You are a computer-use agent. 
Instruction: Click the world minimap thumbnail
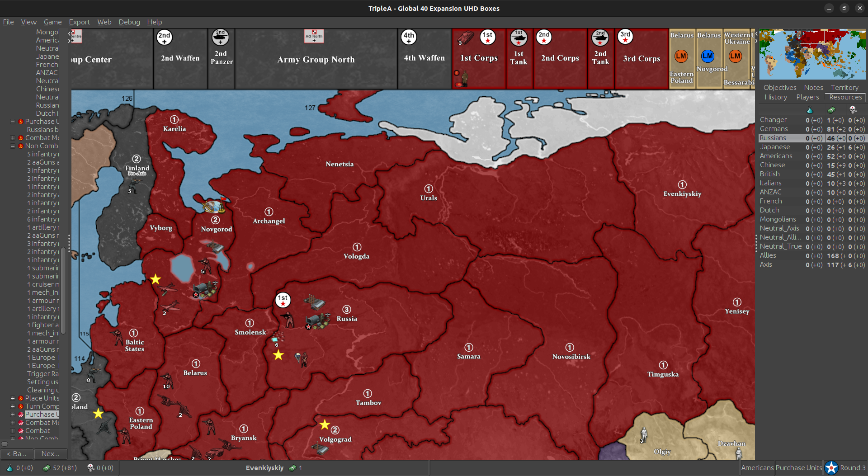812,54
